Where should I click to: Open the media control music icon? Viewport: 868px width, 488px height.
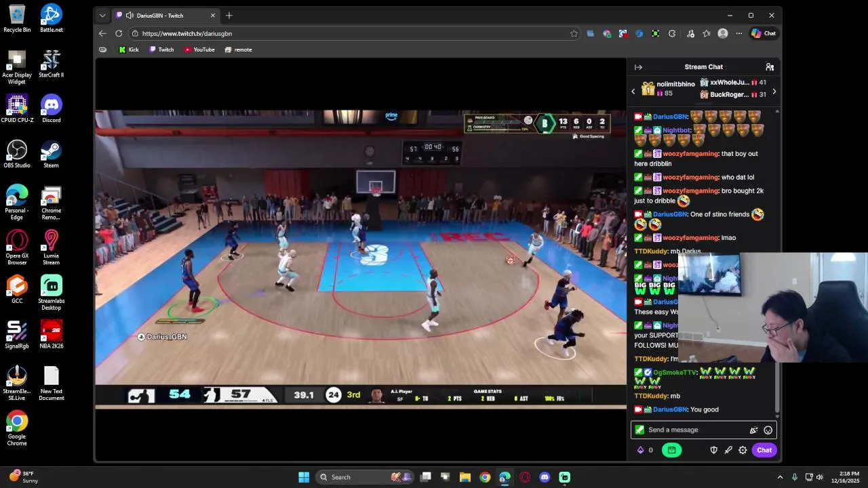[x=690, y=33]
